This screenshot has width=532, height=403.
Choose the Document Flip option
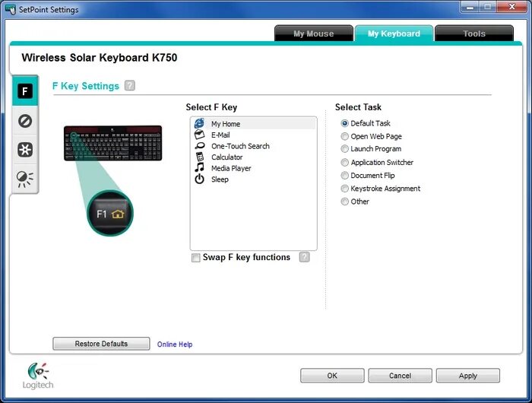[x=345, y=176]
